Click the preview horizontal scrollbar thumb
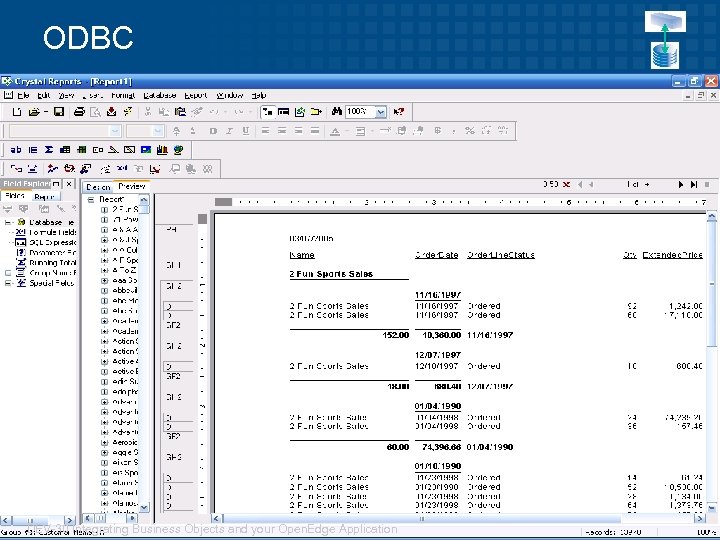Screen dimensions: 720x540 click(422, 519)
